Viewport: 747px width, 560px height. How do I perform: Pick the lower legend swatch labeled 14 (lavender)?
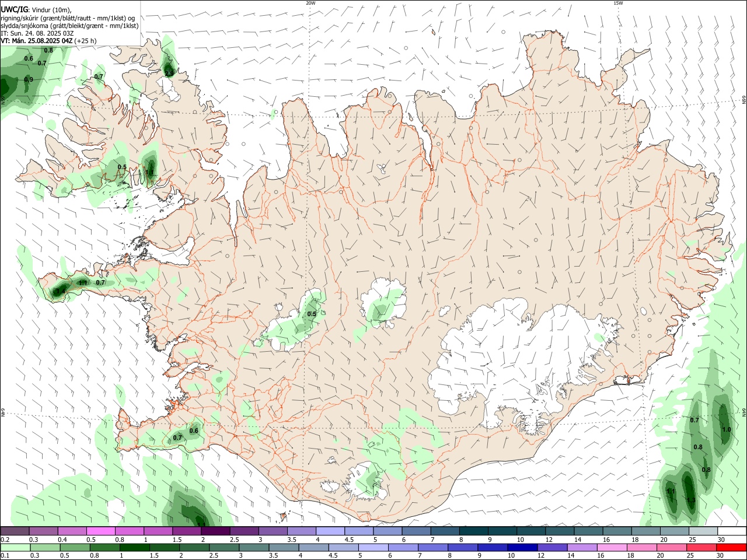pyautogui.click(x=582, y=547)
